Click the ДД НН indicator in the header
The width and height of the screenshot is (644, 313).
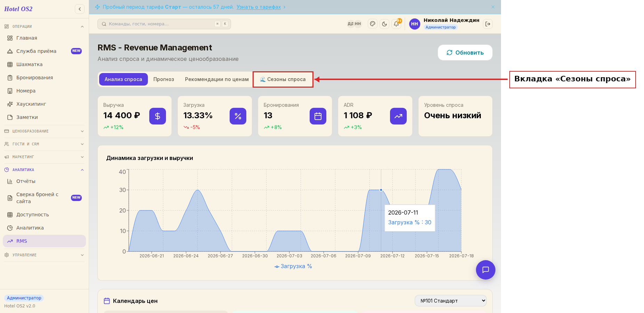point(354,24)
